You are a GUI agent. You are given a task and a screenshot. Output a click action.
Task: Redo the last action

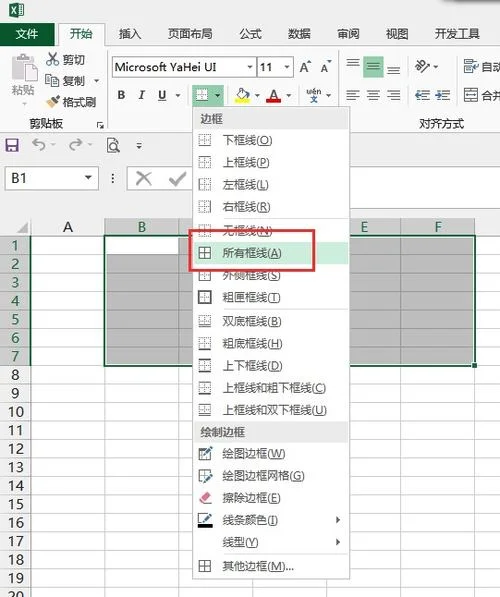click(75, 145)
